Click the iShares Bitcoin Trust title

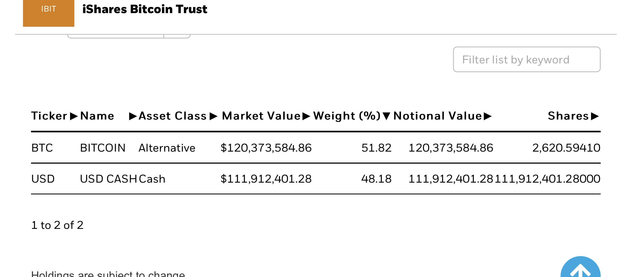click(x=145, y=9)
